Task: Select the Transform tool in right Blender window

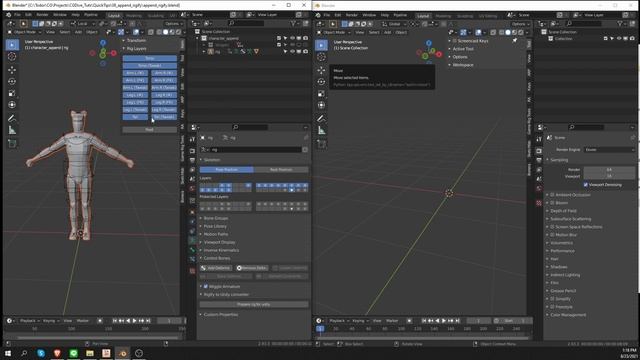Action: 321,105
